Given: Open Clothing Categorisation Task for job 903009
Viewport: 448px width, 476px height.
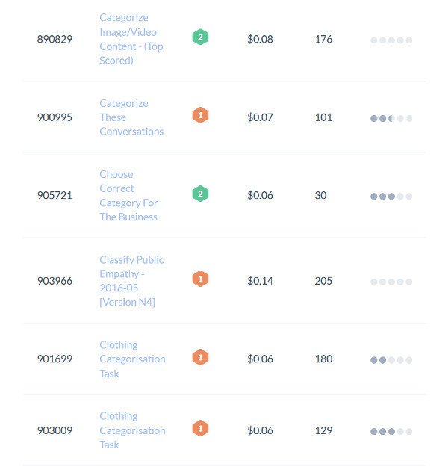Looking at the screenshot, I should 133,430.
